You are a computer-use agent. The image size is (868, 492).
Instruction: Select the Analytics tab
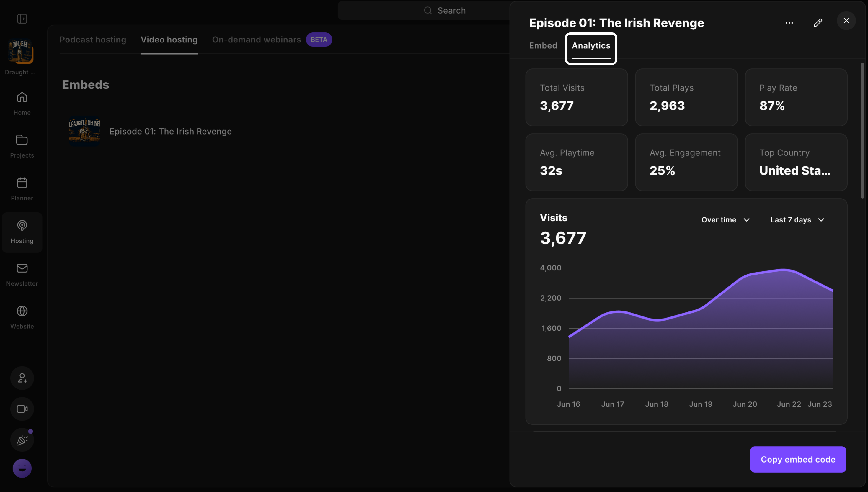[x=591, y=46]
